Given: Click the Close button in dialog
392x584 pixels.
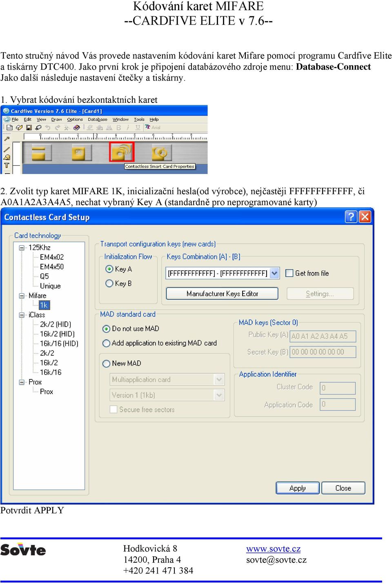Looking at the screenshot, I should (x=343, y=488).
